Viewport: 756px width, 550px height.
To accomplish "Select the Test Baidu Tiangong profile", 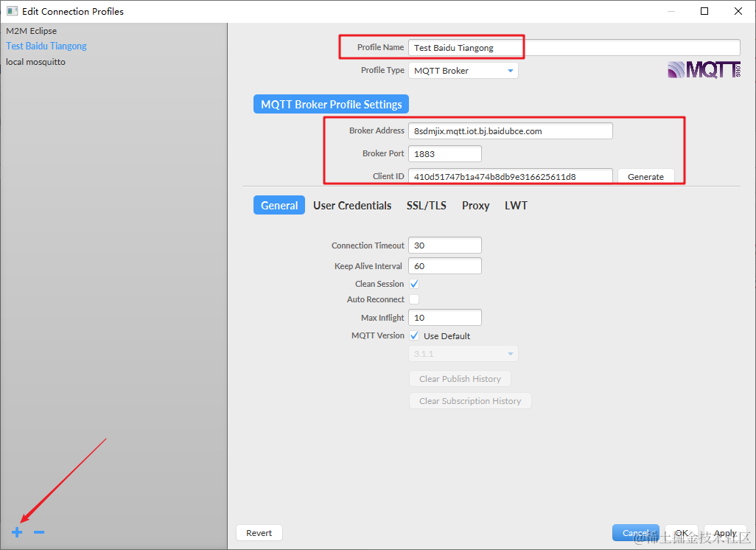I will point(46,46).
